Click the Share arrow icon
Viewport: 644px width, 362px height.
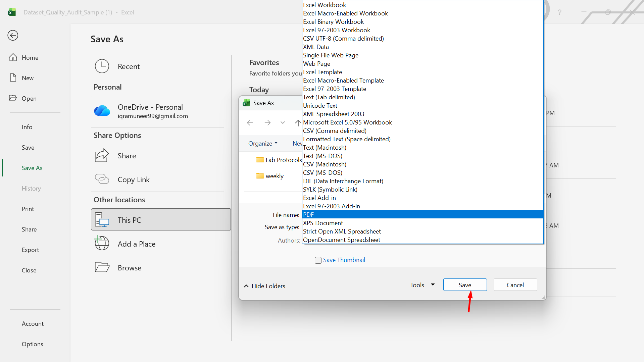point(102,155)
